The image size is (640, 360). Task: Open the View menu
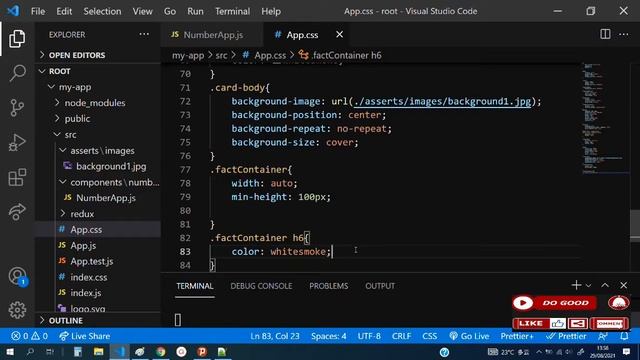coord(142,11)
